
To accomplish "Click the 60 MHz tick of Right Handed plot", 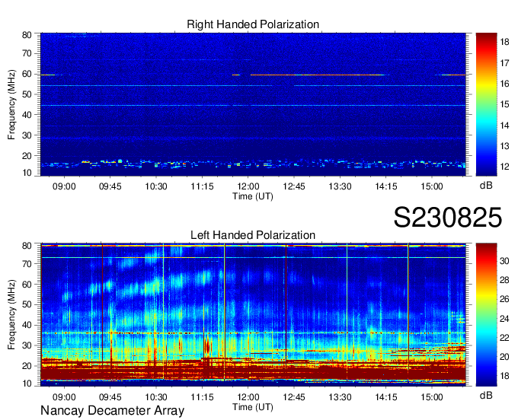I will coord(27,74).
